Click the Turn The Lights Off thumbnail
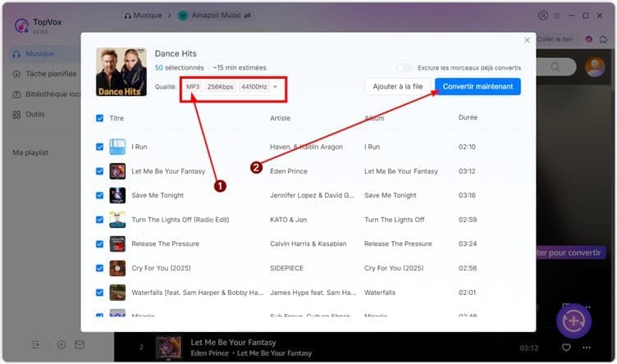 point(117,220)
